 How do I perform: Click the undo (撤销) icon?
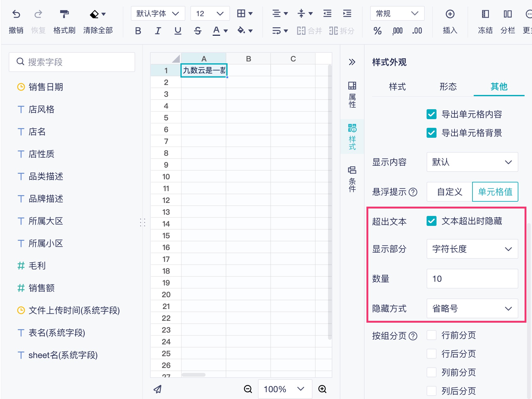[16, 14]
